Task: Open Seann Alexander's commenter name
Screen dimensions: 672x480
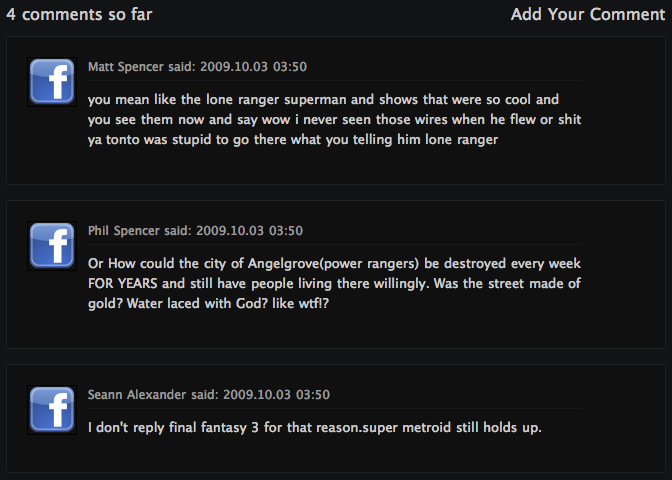Action: (x=137, y=395)
